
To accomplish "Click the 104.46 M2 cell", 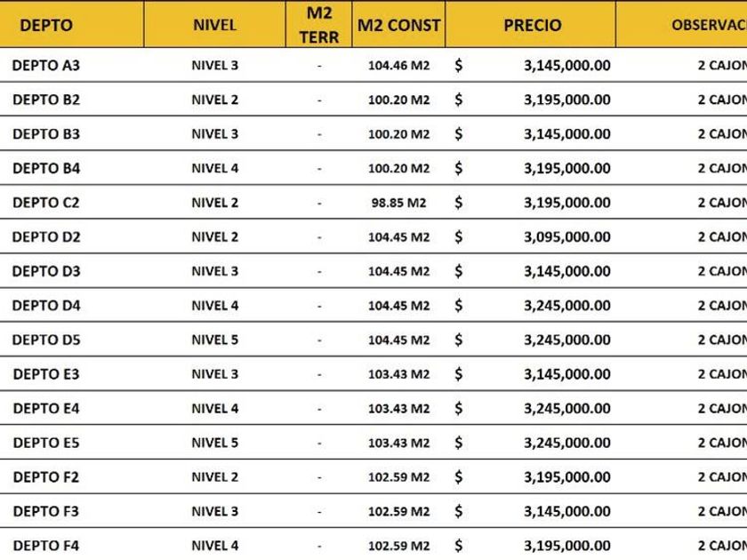I will pyautogui.click(x=398, y=66).
